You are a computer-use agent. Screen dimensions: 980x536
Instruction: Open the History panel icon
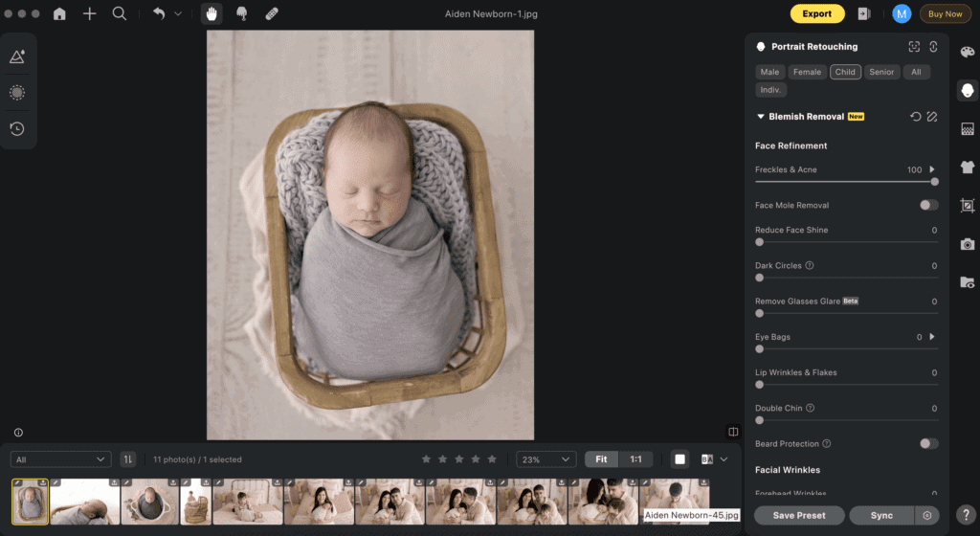coord(17,129)
